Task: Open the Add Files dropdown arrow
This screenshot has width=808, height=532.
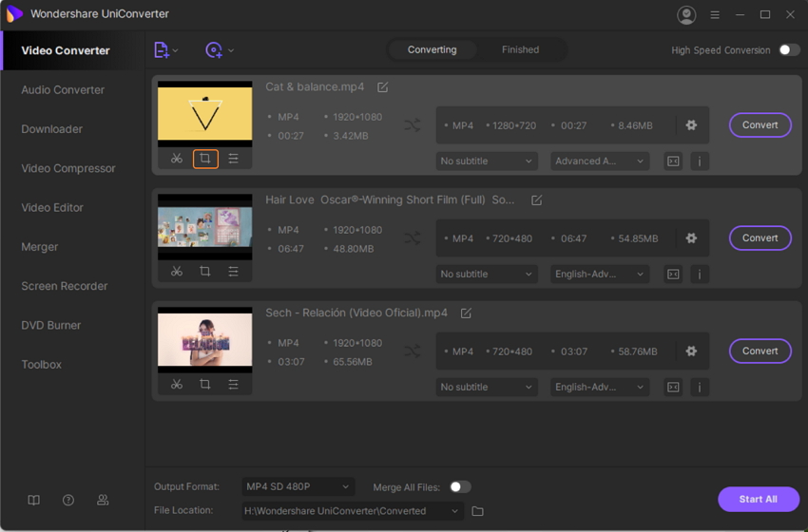Action: pyautogui.click(x=176, y=50)
